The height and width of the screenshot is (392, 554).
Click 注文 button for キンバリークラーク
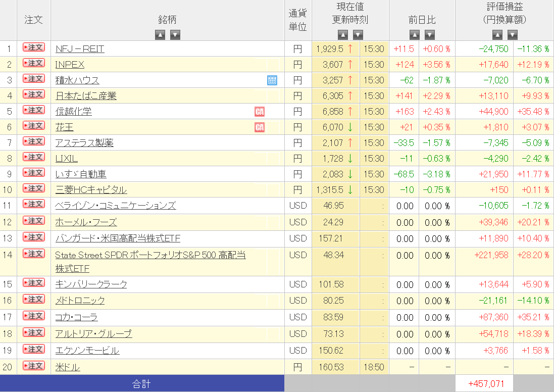pos(34,283)
